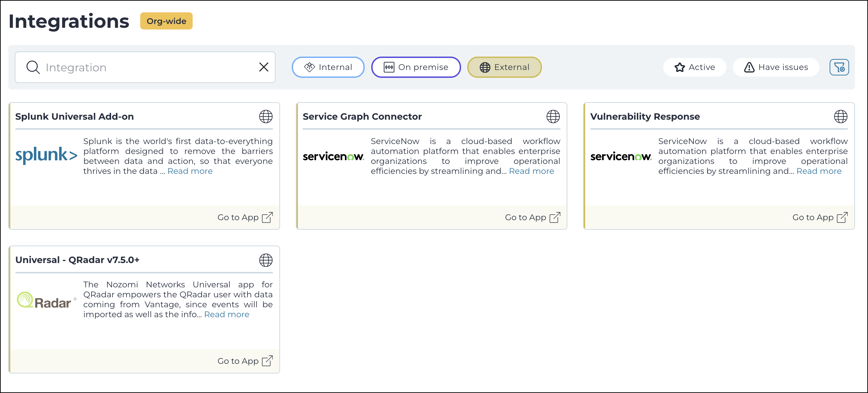Viewport: 868px width, 393px height.
Task: Click the Splunk logo thumbnail
Action: point(46,155)
